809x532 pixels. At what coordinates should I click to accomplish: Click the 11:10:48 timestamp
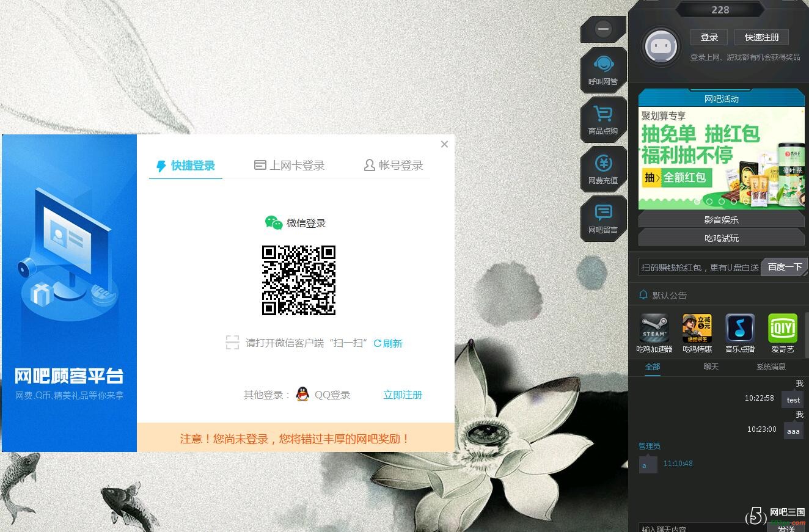click(678, 463)
